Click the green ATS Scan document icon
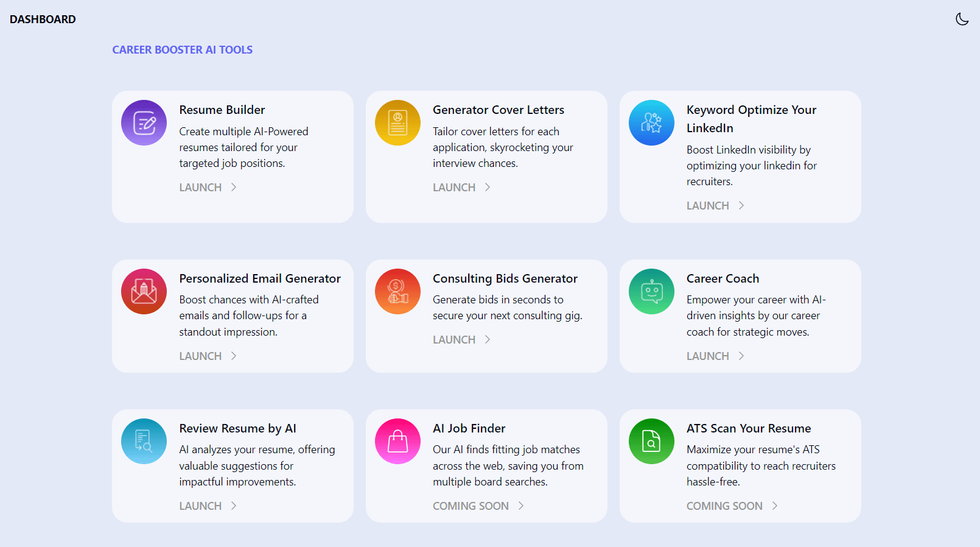The height and width of the screenshot is (547, 980). pyautogui.click(x=651, y=442)
